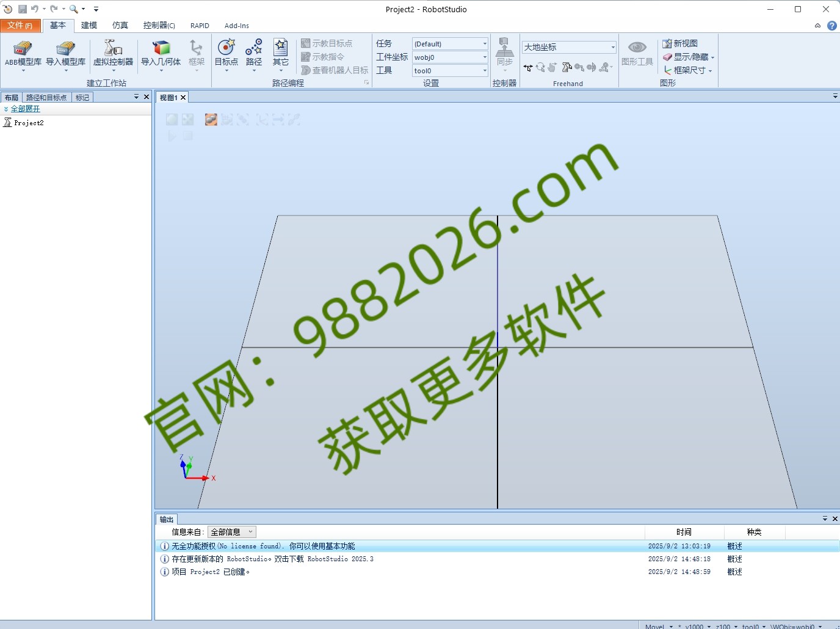The width and height of the screenshot is (840, 629).
Task: Open the 工件坐标 wobj0 dropdown
Action: pos(450,57)
